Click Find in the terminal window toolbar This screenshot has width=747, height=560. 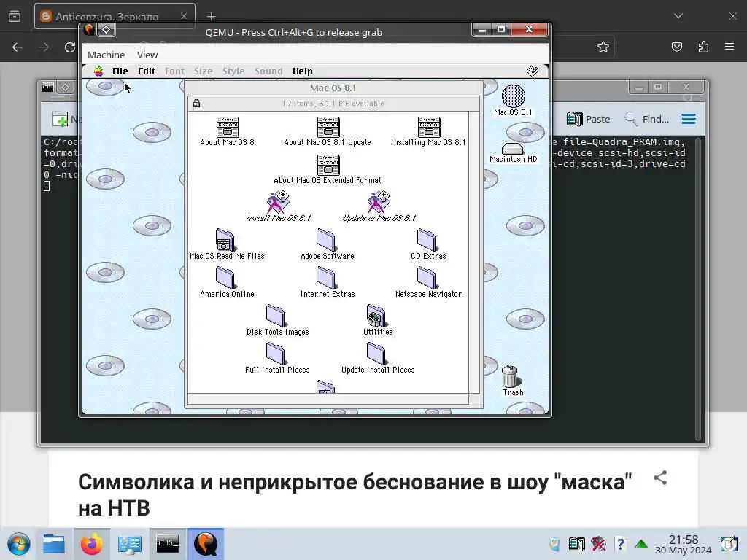tap(646, 119)
